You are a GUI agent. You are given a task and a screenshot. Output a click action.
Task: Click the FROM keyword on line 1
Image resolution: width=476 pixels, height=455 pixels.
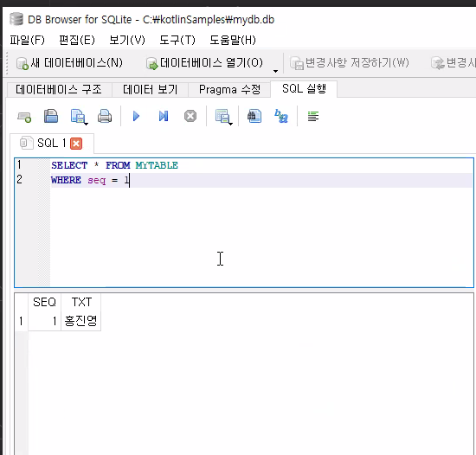coord(118,165)
